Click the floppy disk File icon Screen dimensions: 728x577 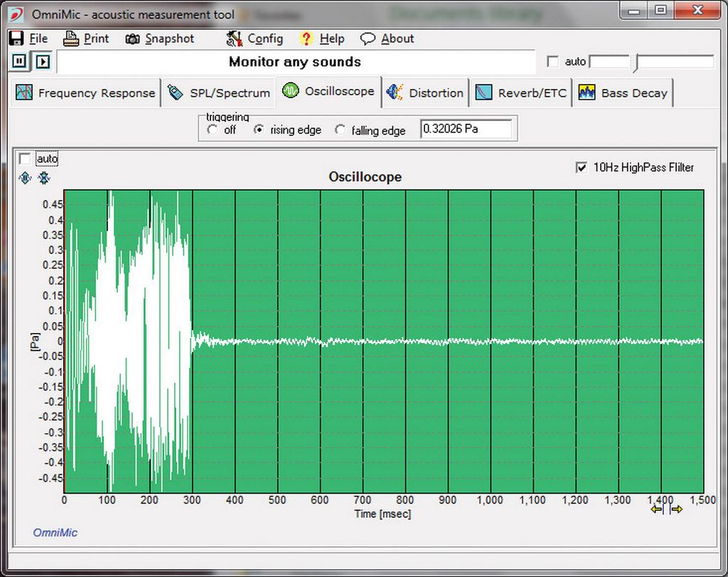16,38
